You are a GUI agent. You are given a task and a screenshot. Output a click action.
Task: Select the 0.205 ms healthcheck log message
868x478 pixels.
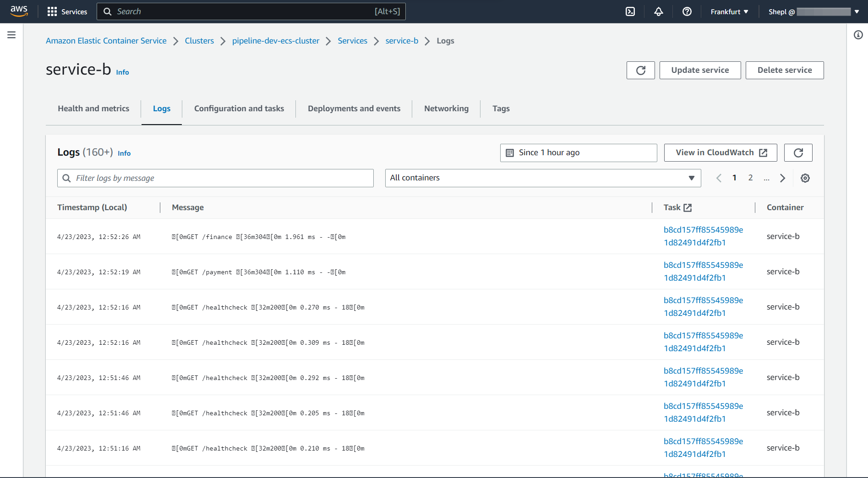pyautogui.click(x=268, y=413)
